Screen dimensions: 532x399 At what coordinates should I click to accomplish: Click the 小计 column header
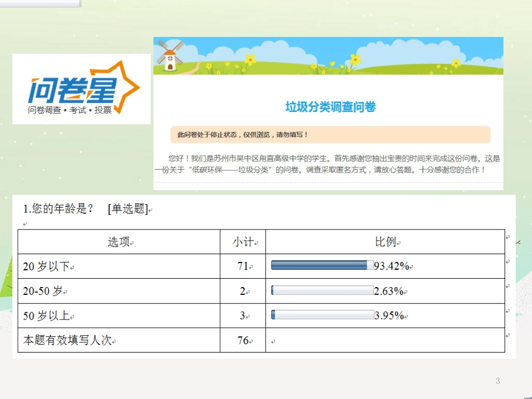[x=243, y=242]
